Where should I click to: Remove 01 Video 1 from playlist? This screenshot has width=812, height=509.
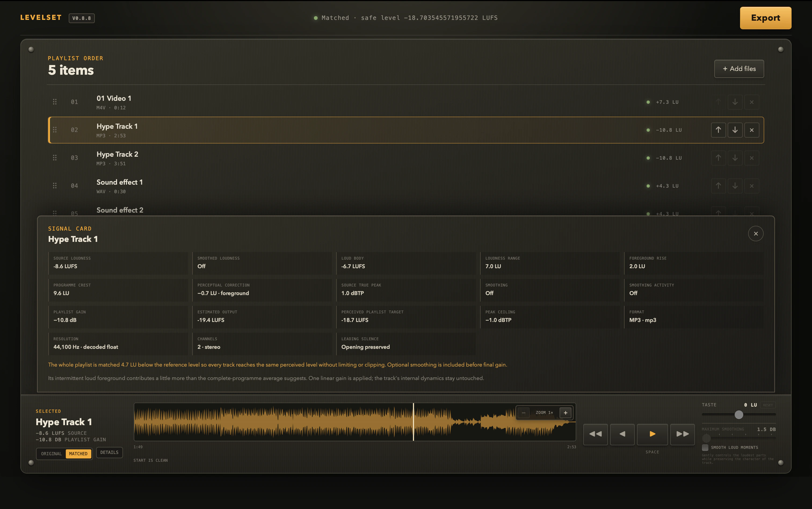pyautogui.click(x=752, y=102)
